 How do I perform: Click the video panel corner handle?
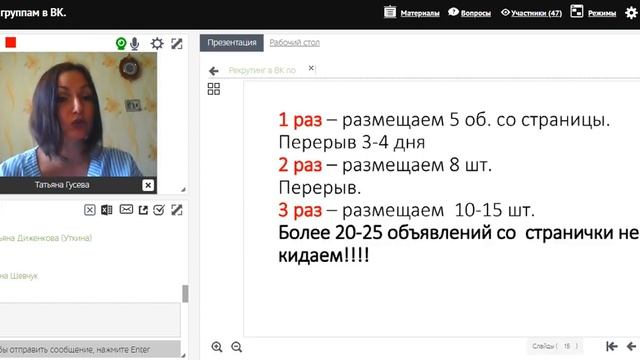click(183, 190)
